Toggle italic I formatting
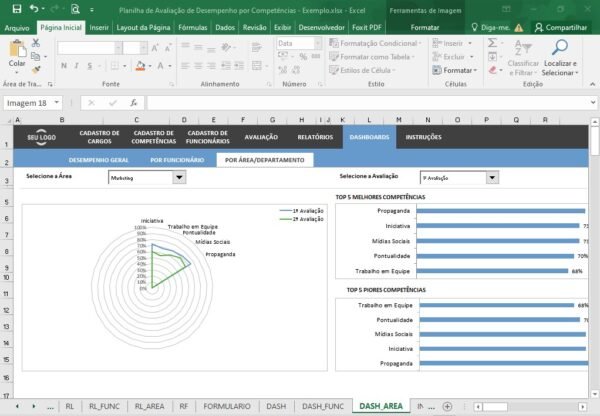 (x=77, y=66)
